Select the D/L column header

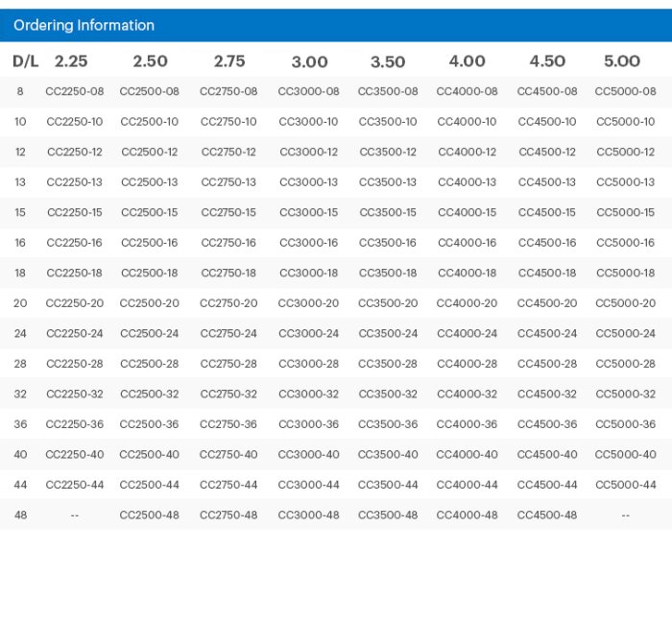(25, 61)
